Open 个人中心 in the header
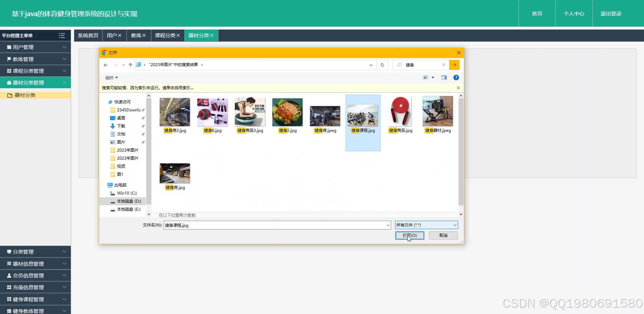644x314 pixels. (574, 14)
